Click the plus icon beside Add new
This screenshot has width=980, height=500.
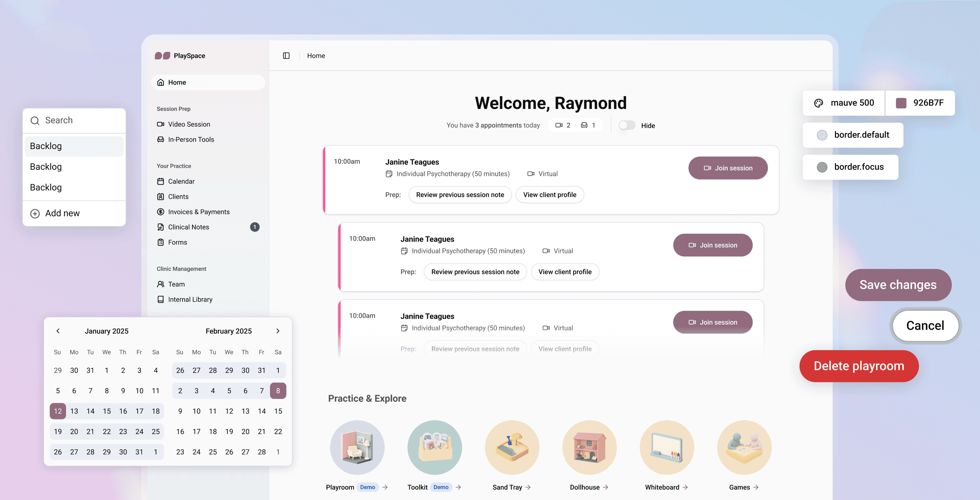pos(35,213)
